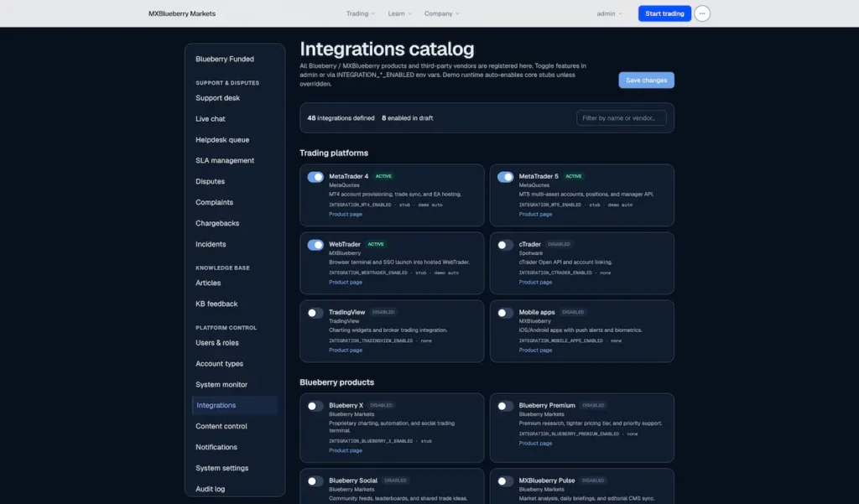Turn on the MXBlueberry Pulse toggle

[506, 481]
